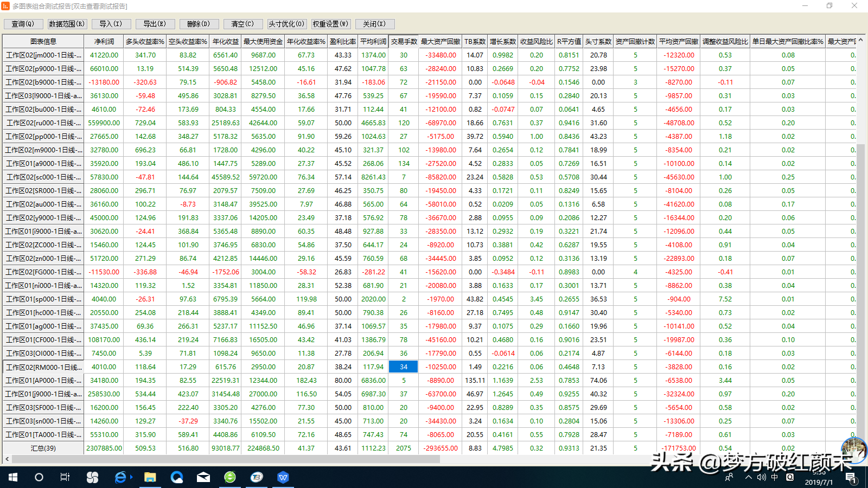Open 权重设置(W) weight settings
868x488 pixels.
(331, 24)
